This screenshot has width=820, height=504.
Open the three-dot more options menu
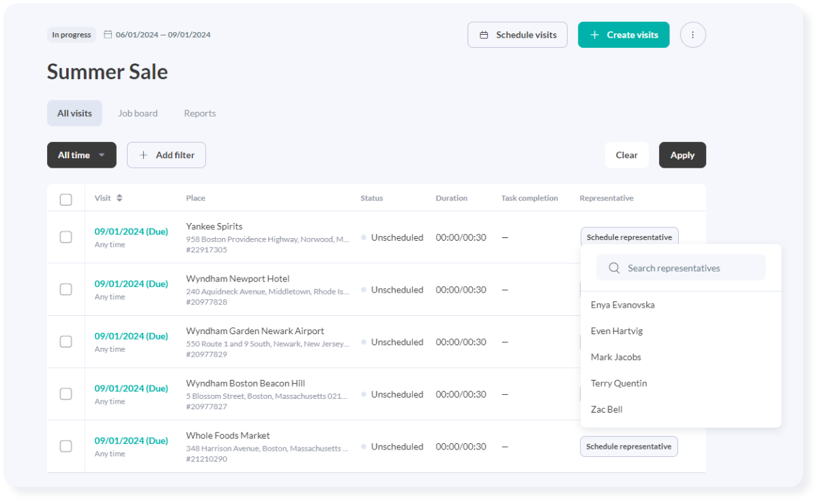(x=692, y=35)
